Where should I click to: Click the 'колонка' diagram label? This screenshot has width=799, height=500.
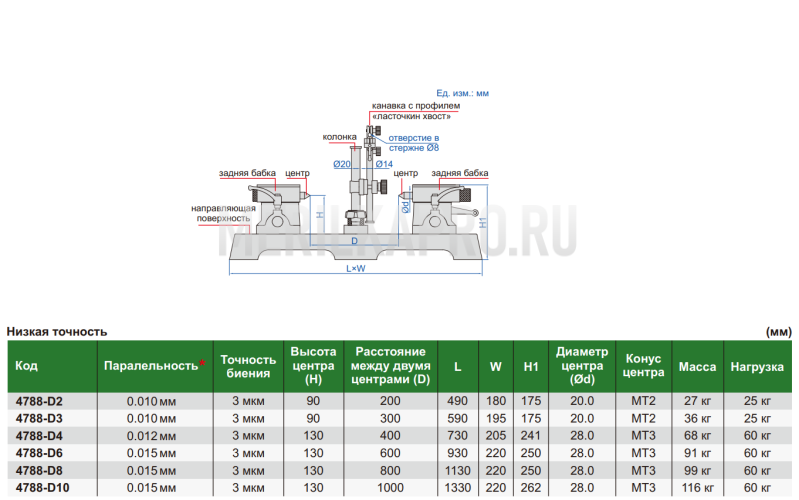[339, 137]
